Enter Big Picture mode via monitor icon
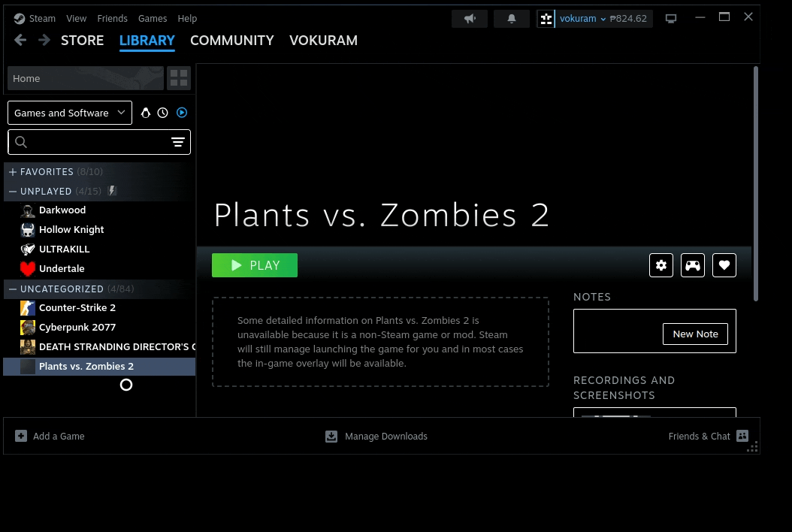The height and width of the screenshot is (532, 792). click(x=671, y=19)
